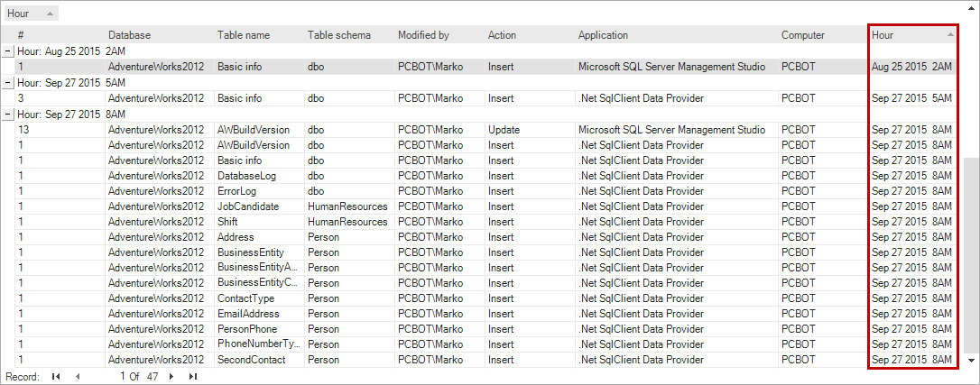Sort by Table name column header
The width and height of the screenshot is (980, 385).
pos(244,35)
